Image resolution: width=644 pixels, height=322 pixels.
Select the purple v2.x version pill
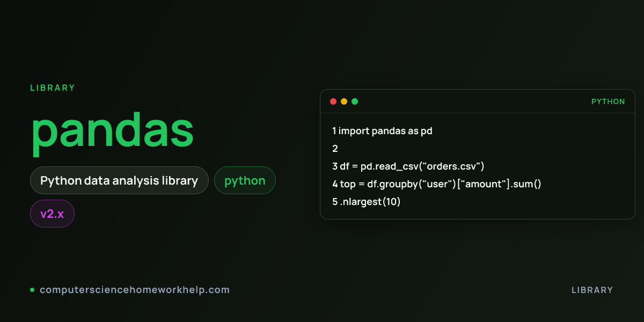pyautogui.click(x=52, y=214)
